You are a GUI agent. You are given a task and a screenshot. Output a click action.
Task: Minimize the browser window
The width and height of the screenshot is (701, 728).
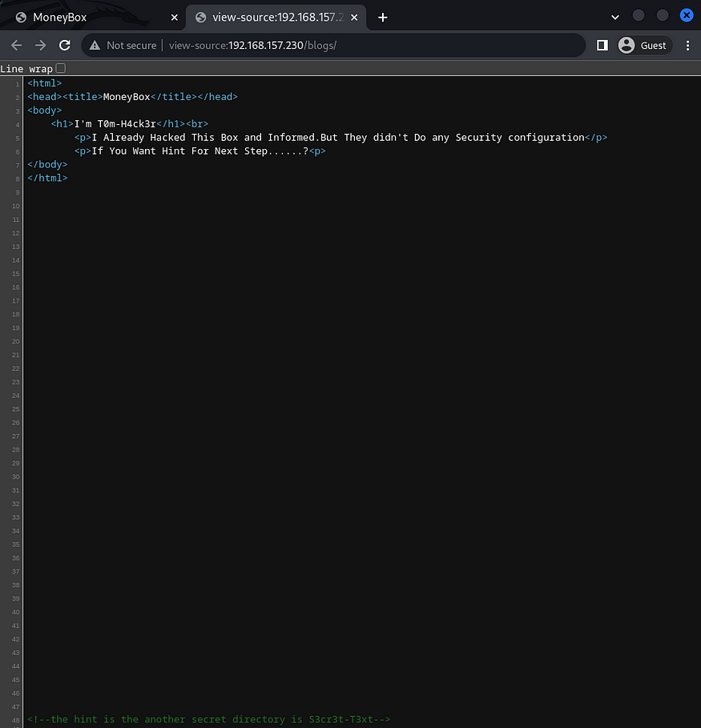coord(639,15)
